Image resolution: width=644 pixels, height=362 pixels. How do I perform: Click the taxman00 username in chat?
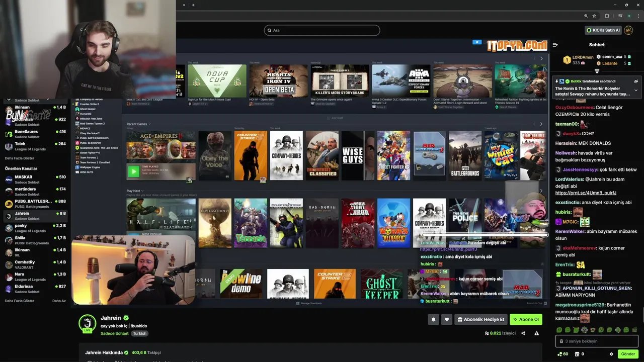[567, 124]
